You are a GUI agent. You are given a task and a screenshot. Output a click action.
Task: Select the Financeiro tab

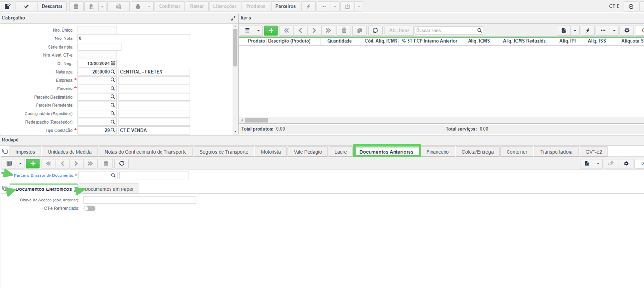click(438, 152)
